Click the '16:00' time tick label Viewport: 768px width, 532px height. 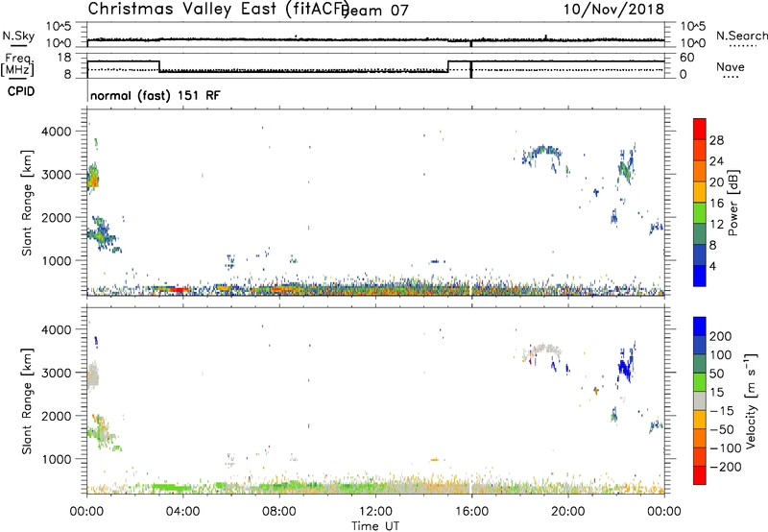point(471,512)
